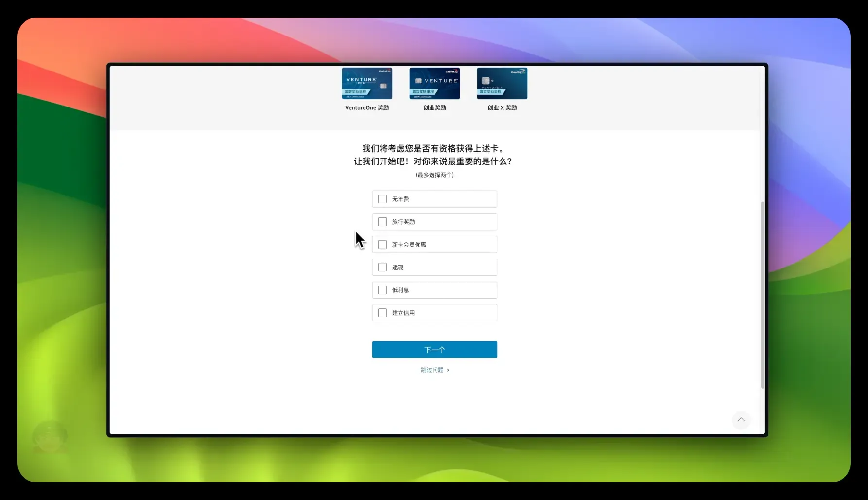Click the 对你来说最重要的是什么 heading
Screen dimensions: 868x500
click(x=462, y=161)
